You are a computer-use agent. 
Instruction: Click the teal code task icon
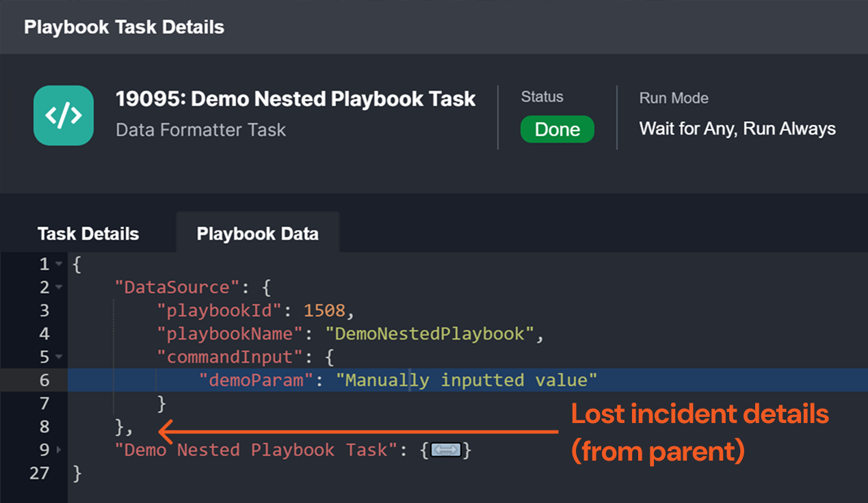[x=64, y=115]
